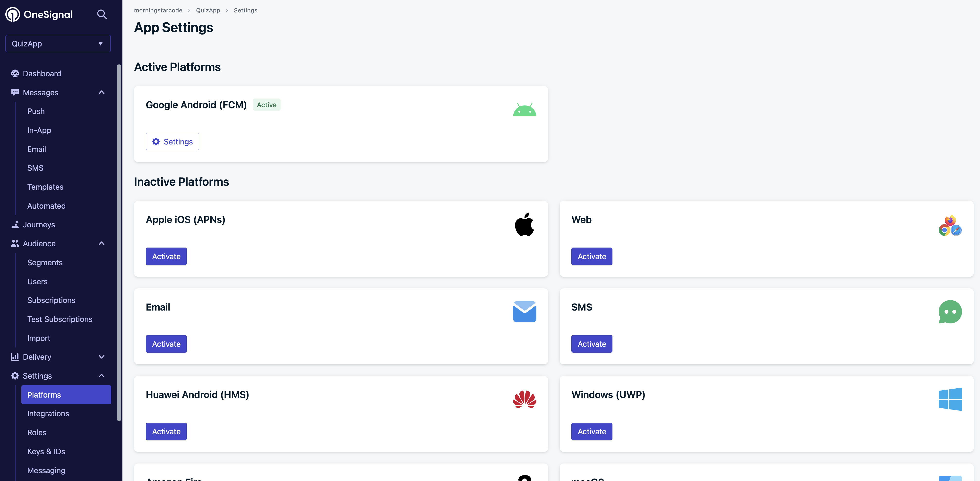
Task: Open Subscriptions page
Action: point(51,300)
